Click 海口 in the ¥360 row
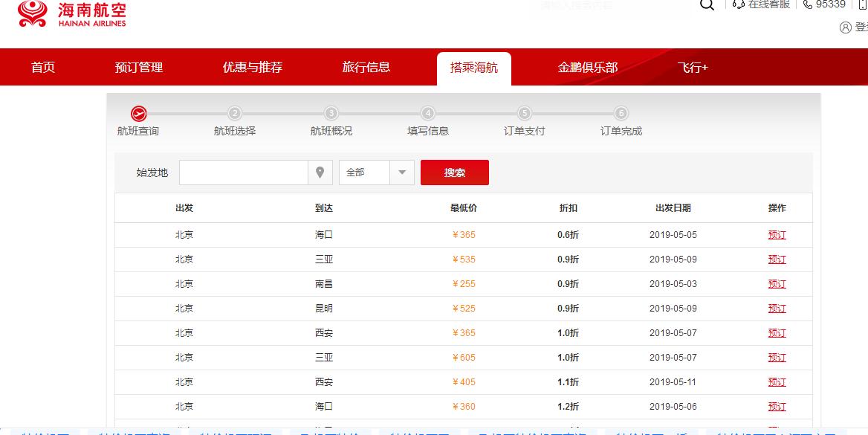 pos(324,407)
